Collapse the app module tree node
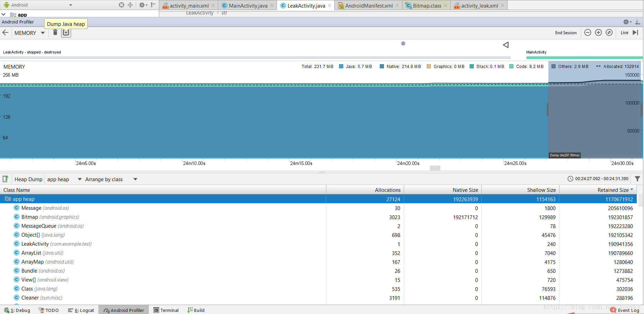 (3, 14)
